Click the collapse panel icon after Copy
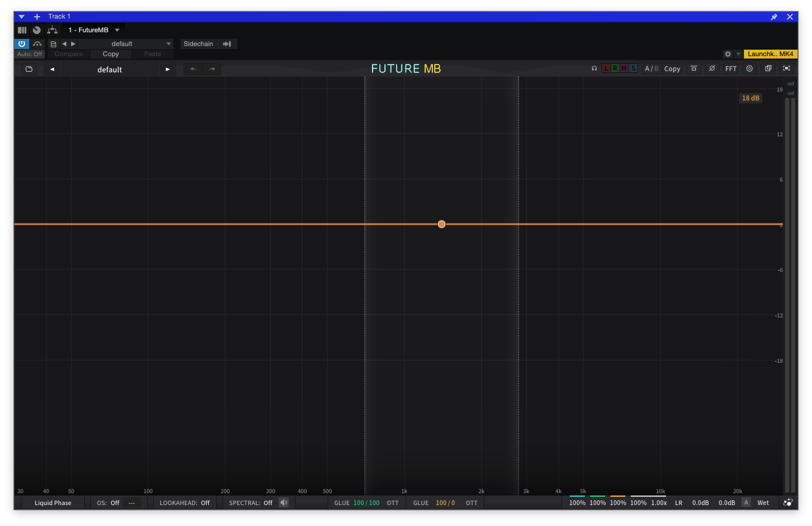Image resolution: width=812 pixels, height=526 pixels. [694, 69]
